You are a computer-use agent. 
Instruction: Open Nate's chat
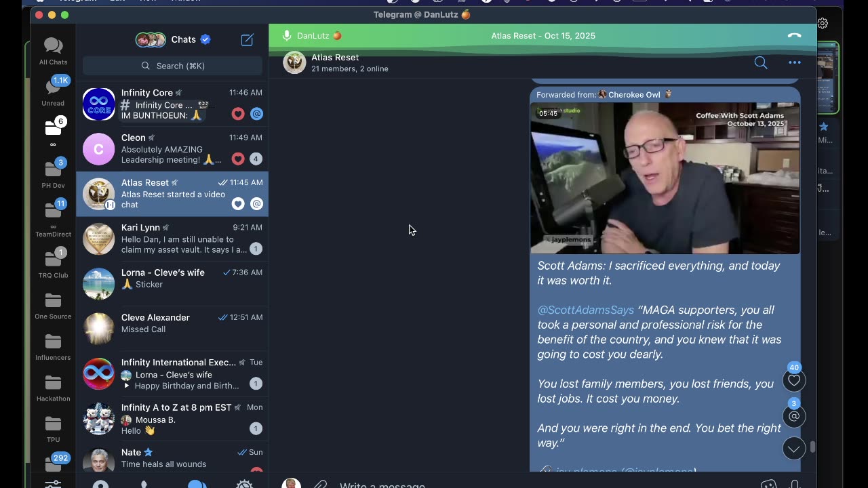[x=172, y=458]
